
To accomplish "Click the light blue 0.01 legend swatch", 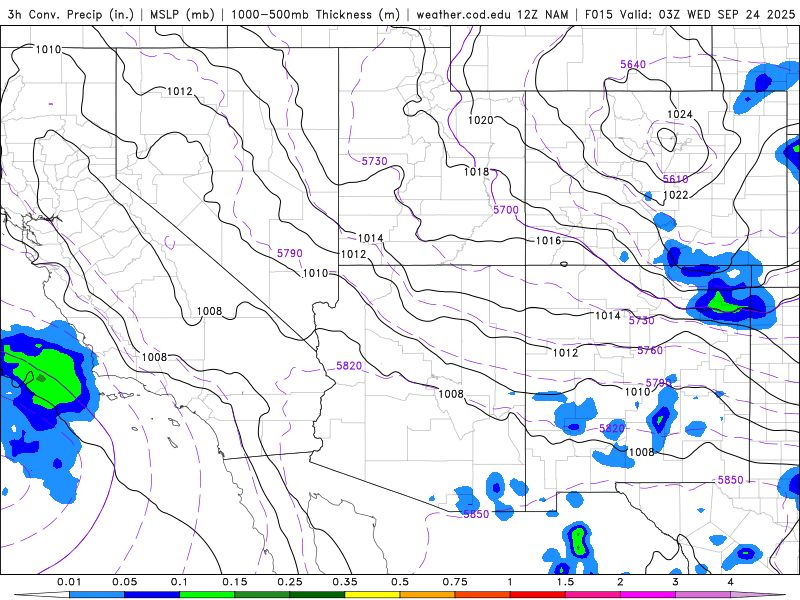I will point(97,595).
